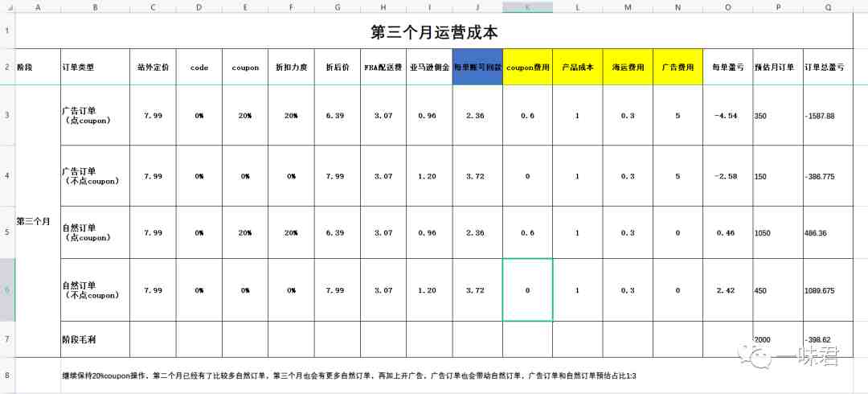Click the -398.62 stage gross profit cell
The image size is (868, 394).
pos(828,339)
